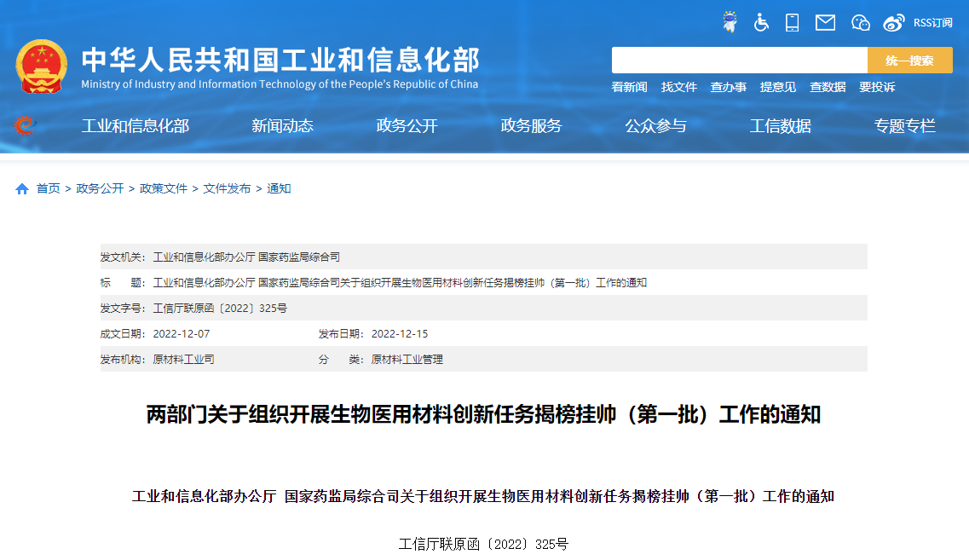
Task: Click the article subtitle starting 工业和信息化部办公厅
Action: click(x=483, y=496)
